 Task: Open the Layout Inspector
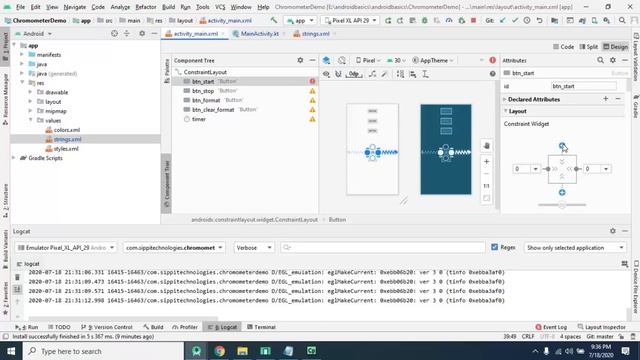coord(602,327)
